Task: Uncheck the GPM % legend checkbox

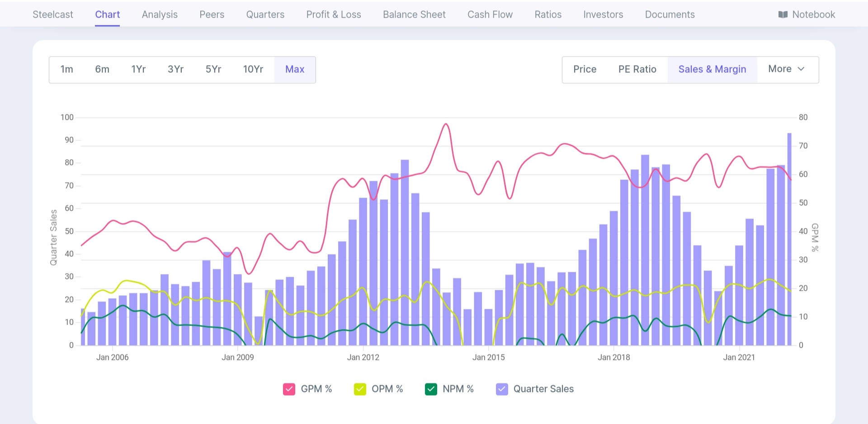Action: pos(289,389)
